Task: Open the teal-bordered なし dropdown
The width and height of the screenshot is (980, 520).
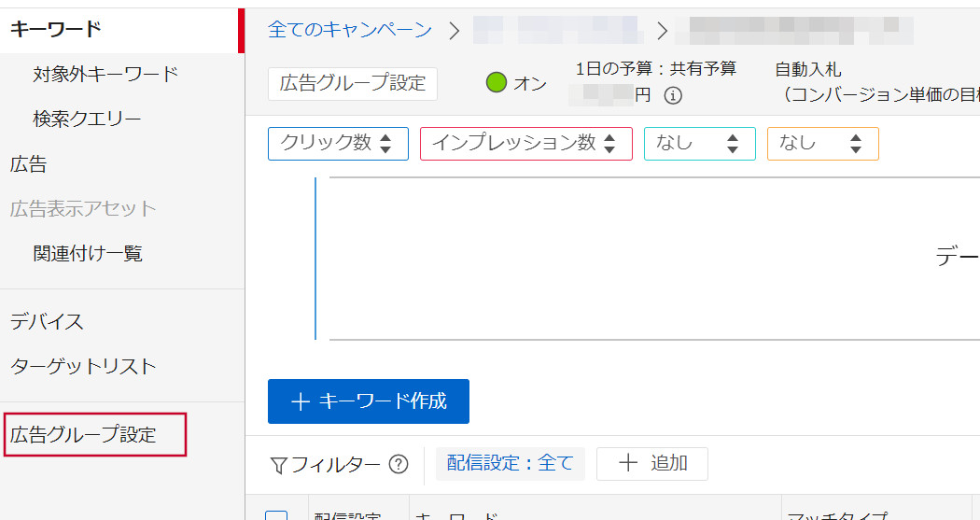Action: pyautogui.click(x=700, y=144)
